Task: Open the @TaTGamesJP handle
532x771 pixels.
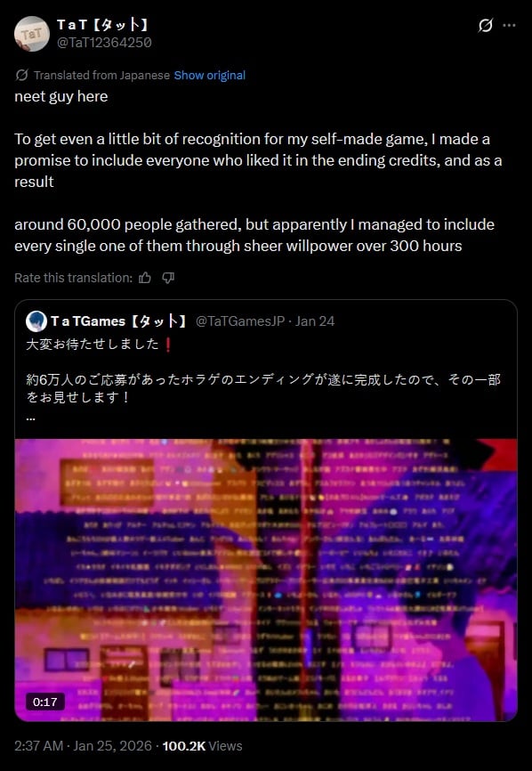Action: (x=240, y=321)
